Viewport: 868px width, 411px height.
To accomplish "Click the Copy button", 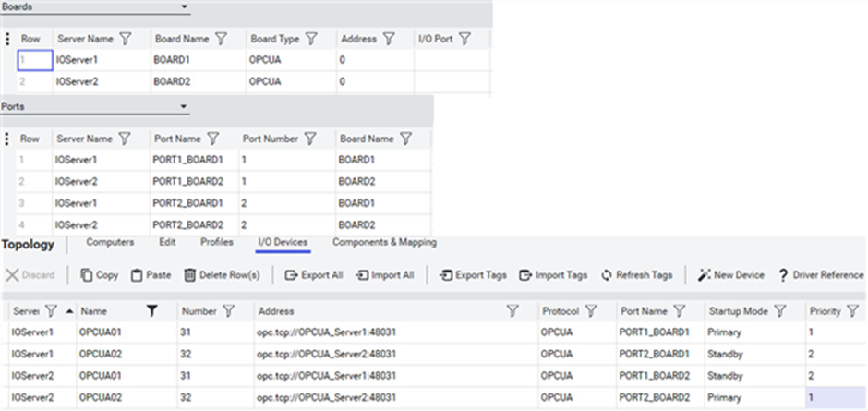I will click(99, 275).
